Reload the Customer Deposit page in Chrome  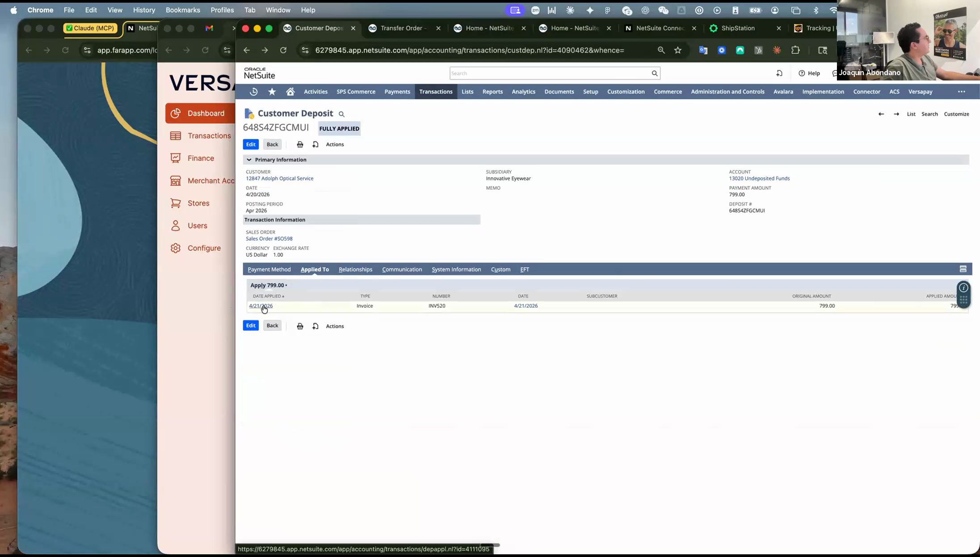tap(283, 50)
